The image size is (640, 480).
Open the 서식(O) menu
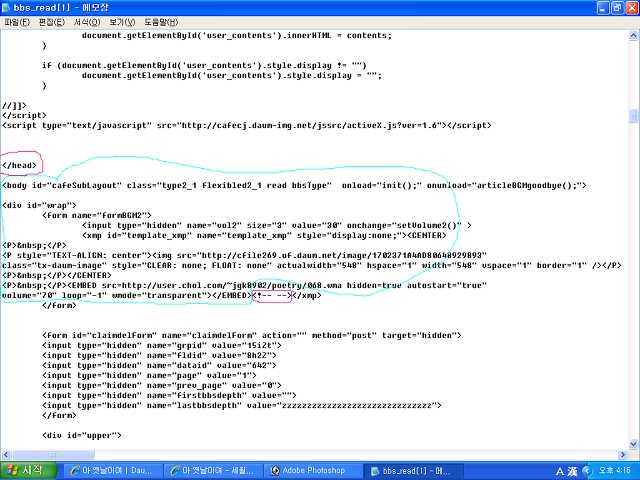click(x=87, y=22)
